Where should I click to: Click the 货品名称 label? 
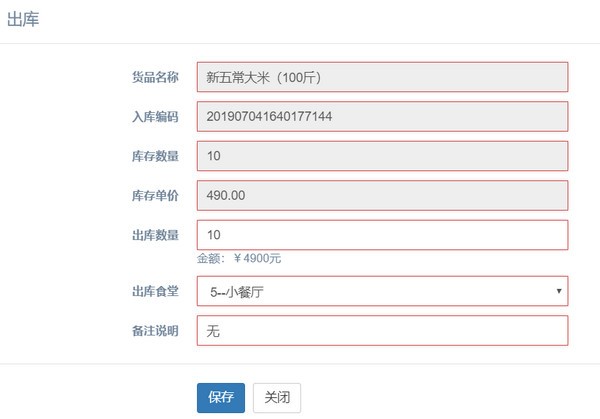pos(154,77)
